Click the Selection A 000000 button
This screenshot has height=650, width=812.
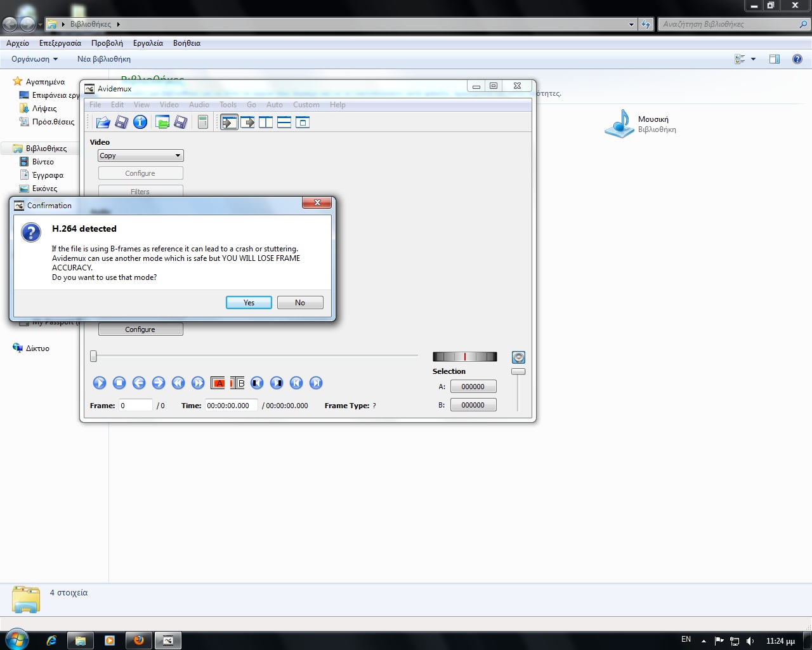[473, 387]
